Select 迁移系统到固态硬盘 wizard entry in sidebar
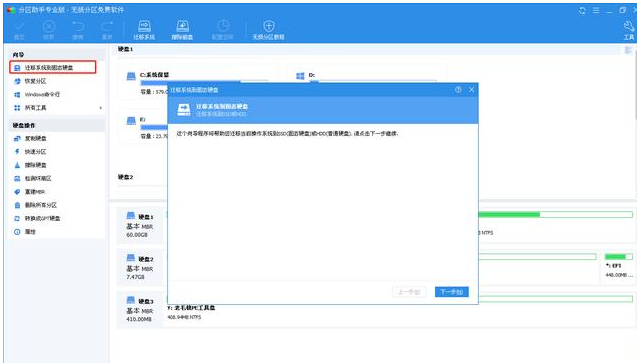The height and width of the screenshot is (363, 637). (53, 67)
